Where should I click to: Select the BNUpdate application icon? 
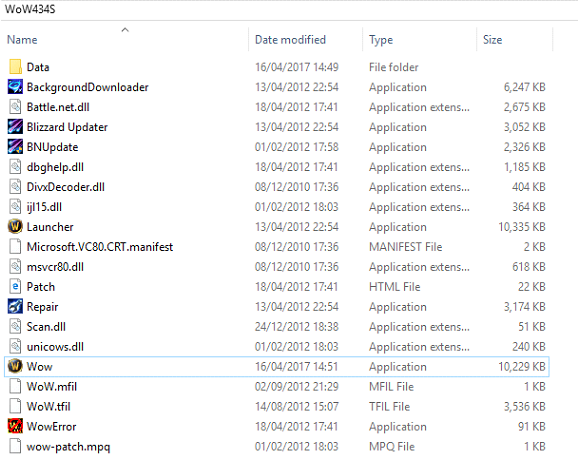[15, 147]
